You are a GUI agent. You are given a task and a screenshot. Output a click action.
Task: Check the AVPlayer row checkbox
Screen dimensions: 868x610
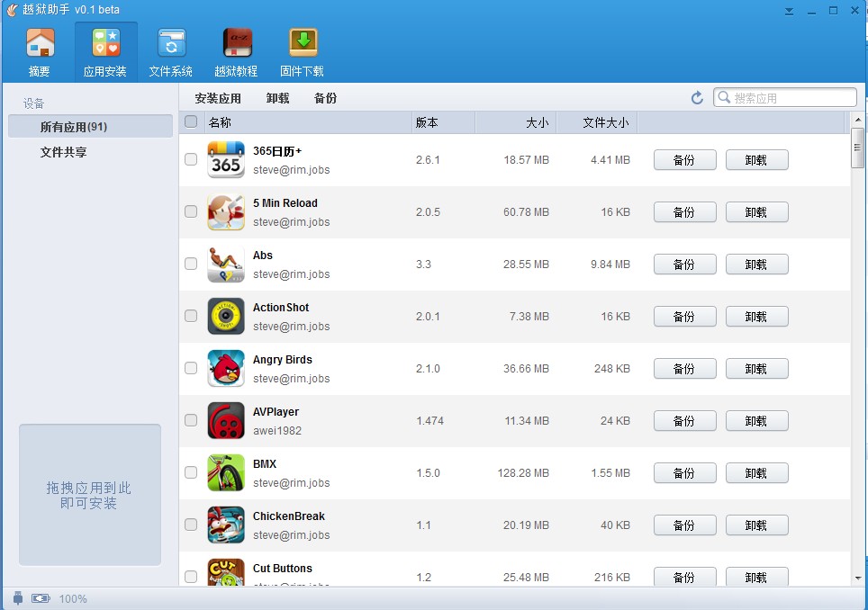click(x=191, y=420)
